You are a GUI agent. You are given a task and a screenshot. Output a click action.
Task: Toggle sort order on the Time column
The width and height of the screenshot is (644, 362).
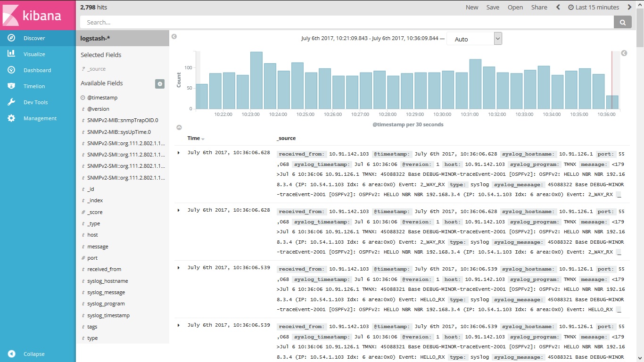click(204, 138)
